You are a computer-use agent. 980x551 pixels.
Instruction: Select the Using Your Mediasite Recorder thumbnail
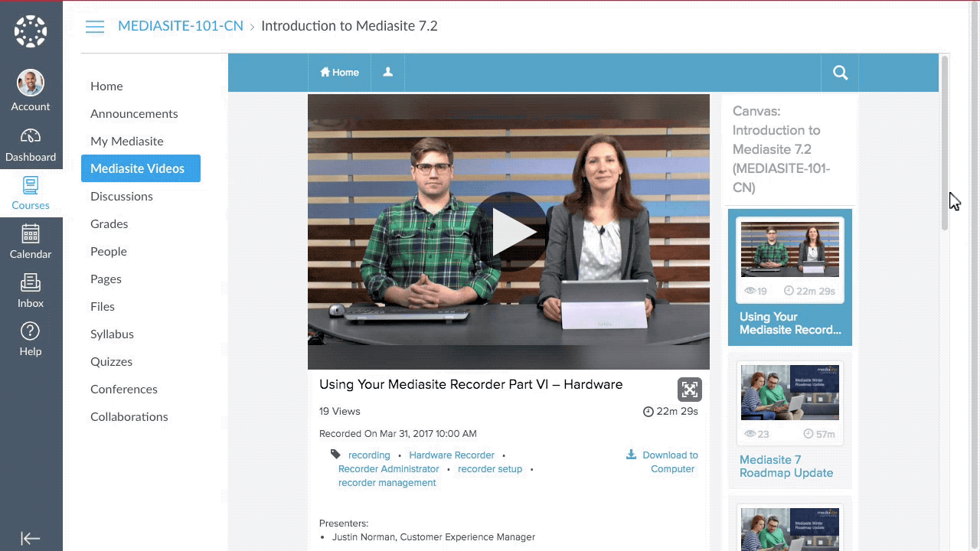pyautogui.click(x=790, y=249)
